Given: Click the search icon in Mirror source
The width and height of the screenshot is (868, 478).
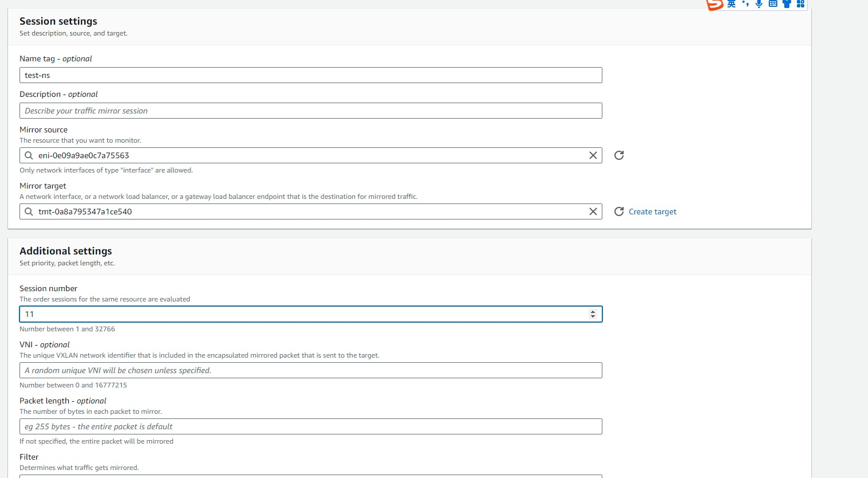Looking at the screenshot, I should point(29,155).
